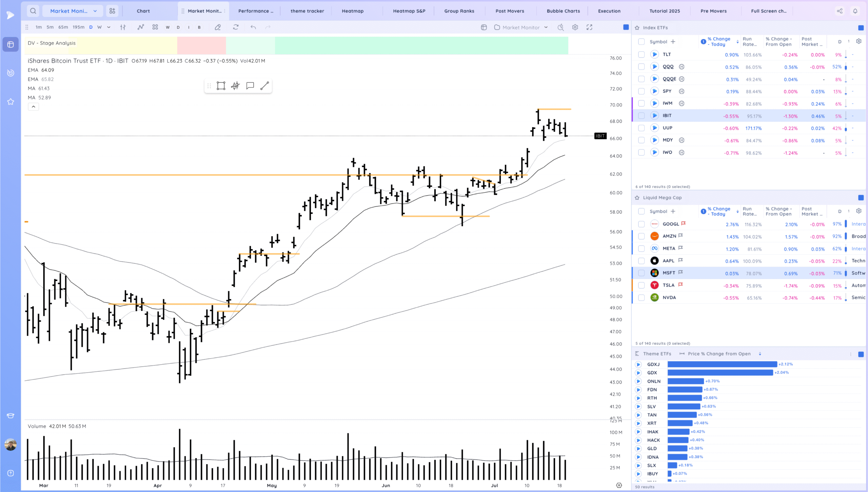Click the blue Index ETFs color square

pyautogui.click(x=861, y=28)
